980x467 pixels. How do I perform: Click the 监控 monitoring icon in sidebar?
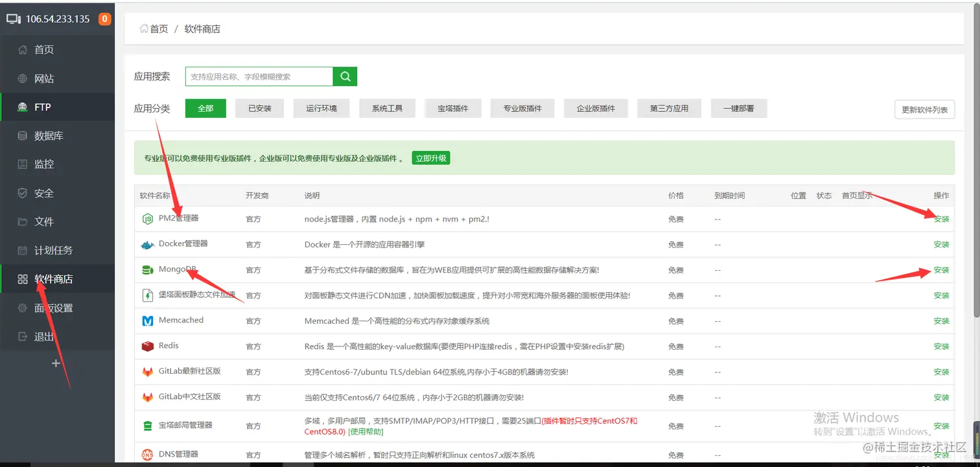pos(23,165)
